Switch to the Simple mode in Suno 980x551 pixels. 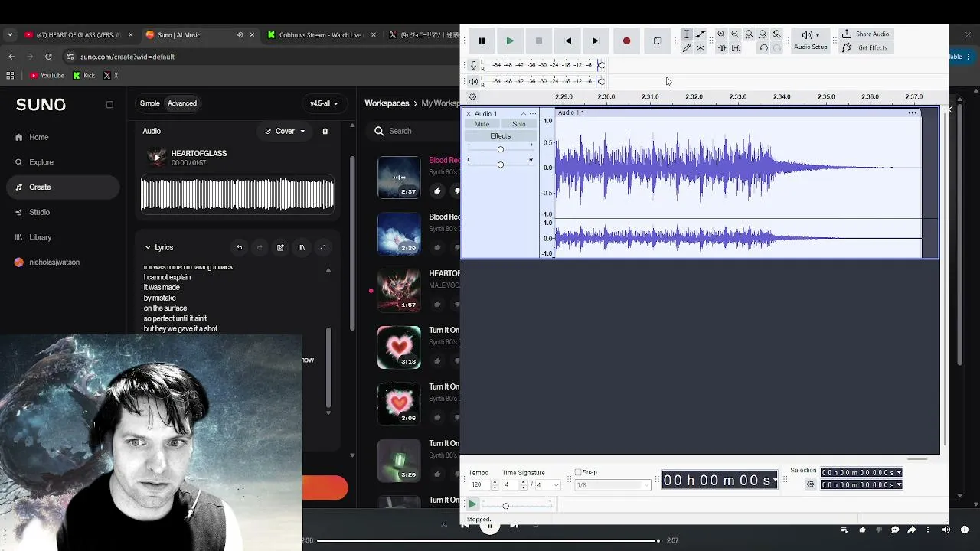[149, 103]
